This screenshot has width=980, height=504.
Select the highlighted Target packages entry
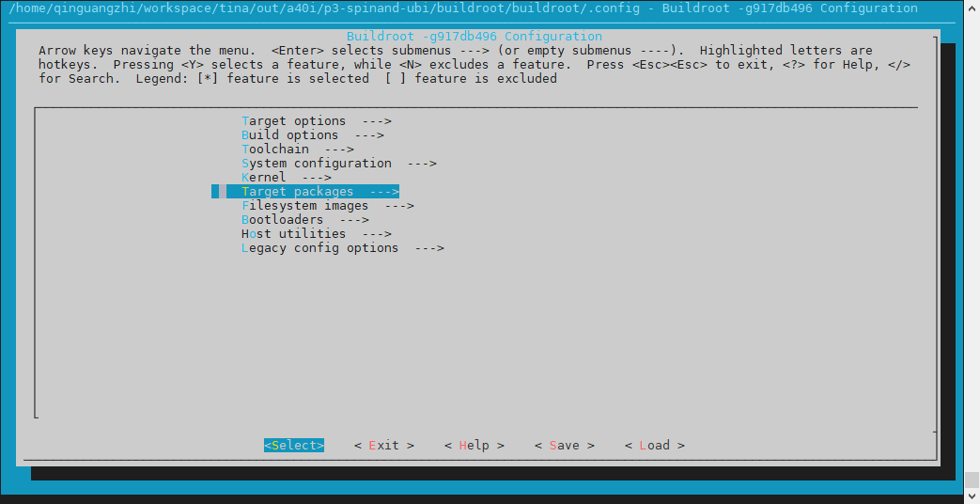(x=305, y=191)
